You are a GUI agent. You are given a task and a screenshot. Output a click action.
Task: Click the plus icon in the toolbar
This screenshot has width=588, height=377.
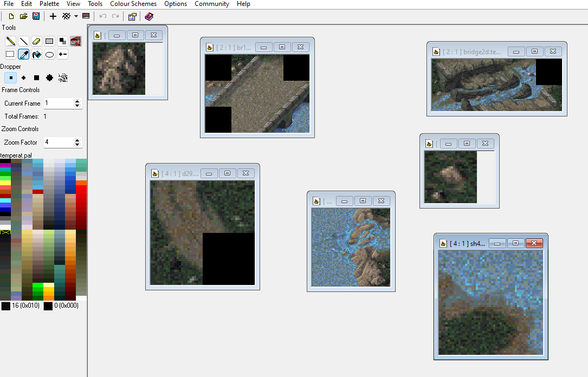(x=53, y=16)
